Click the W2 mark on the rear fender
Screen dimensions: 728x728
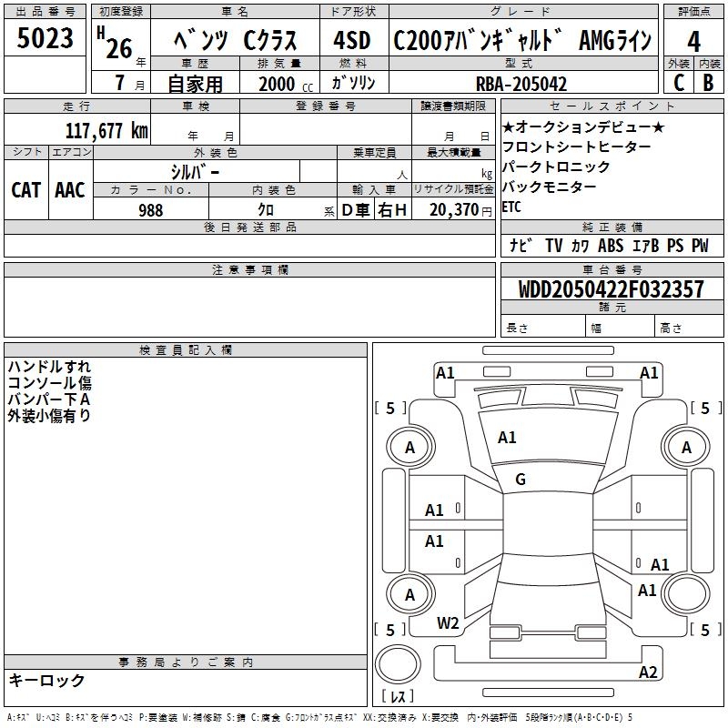(x=448, y=623)
